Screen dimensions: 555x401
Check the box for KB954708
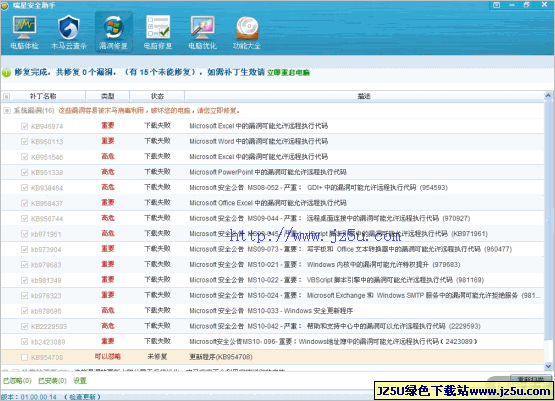tap(24, 357)
